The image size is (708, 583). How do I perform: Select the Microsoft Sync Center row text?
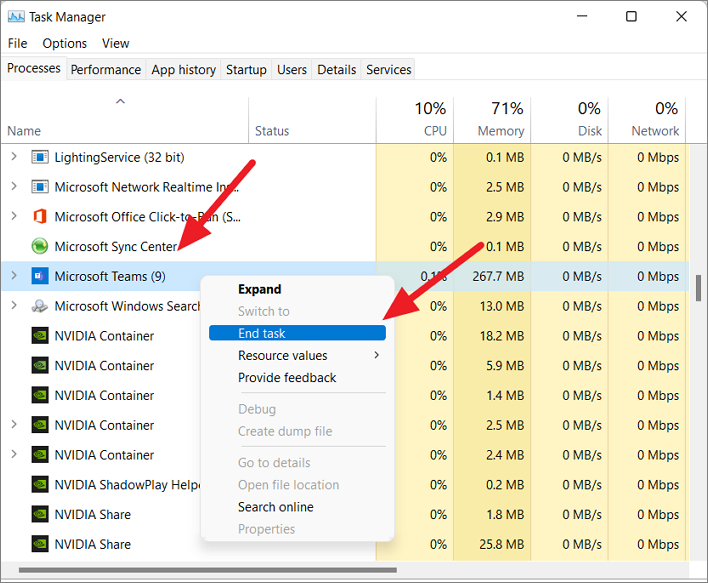coord(116,247)
